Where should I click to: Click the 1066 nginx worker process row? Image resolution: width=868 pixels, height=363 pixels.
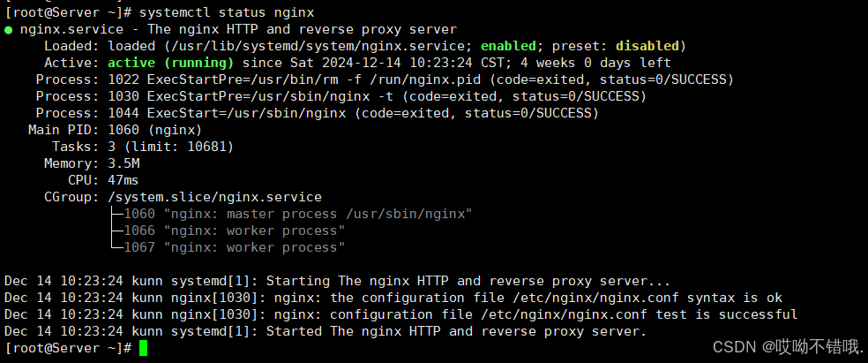pos(234,231)
